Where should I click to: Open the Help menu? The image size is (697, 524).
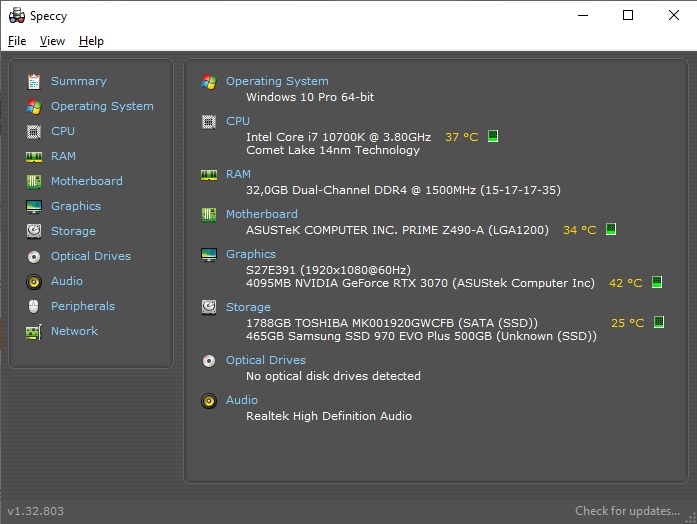click(91, 41)
